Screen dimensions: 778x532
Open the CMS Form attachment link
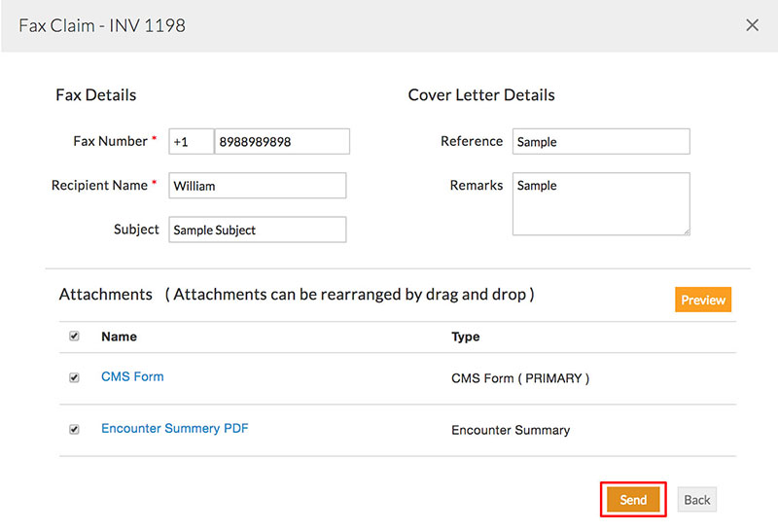point(132,376)
